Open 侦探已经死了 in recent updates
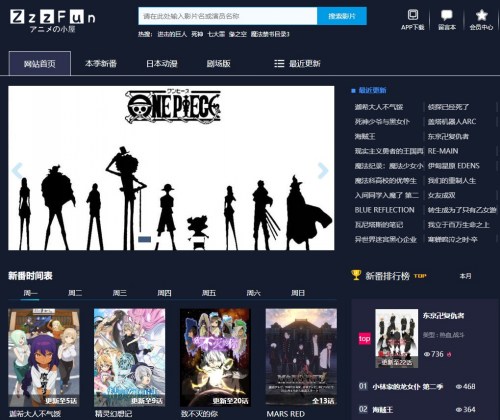The image size is (500, 420). point(448,107)
